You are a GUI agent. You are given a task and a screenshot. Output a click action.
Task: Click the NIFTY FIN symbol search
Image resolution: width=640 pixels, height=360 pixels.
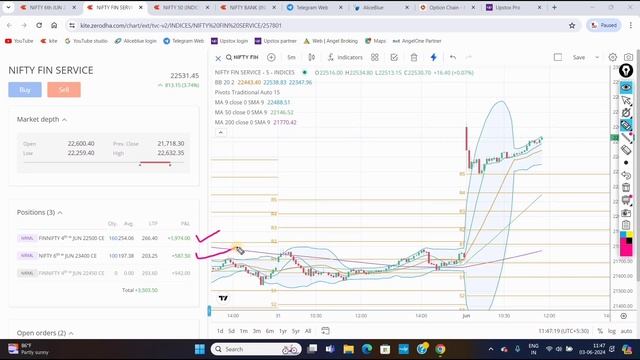point(242,58)
